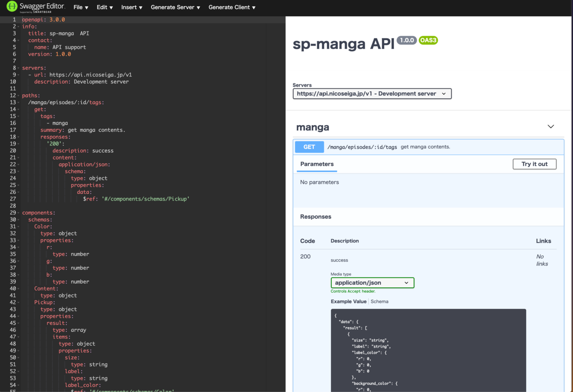Click 'Controls Accept header.' note

coord(353,291)
